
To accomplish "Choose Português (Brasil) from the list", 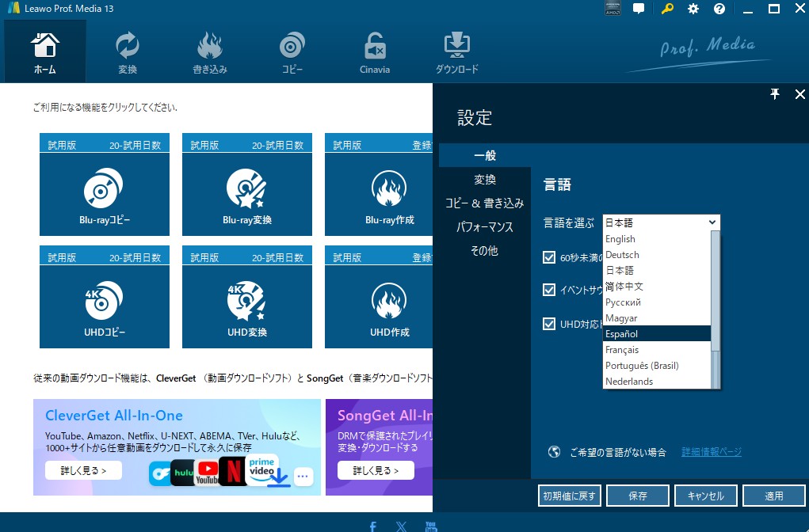I will (x=657, y=366).
